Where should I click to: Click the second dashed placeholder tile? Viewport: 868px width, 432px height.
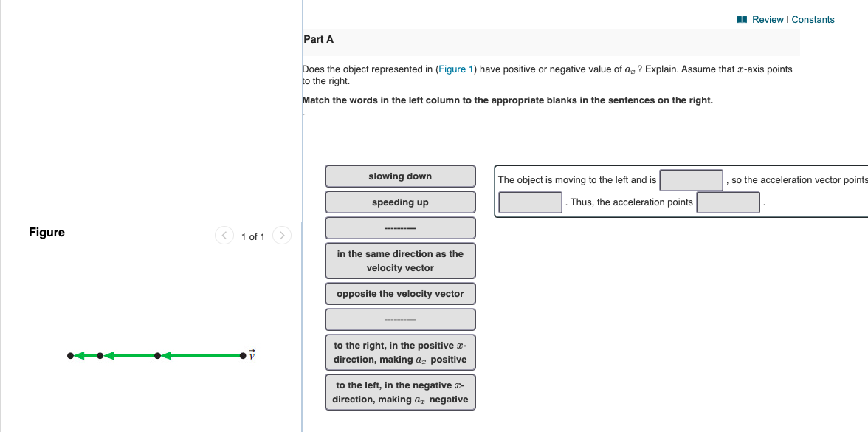(x=400, y=319)
